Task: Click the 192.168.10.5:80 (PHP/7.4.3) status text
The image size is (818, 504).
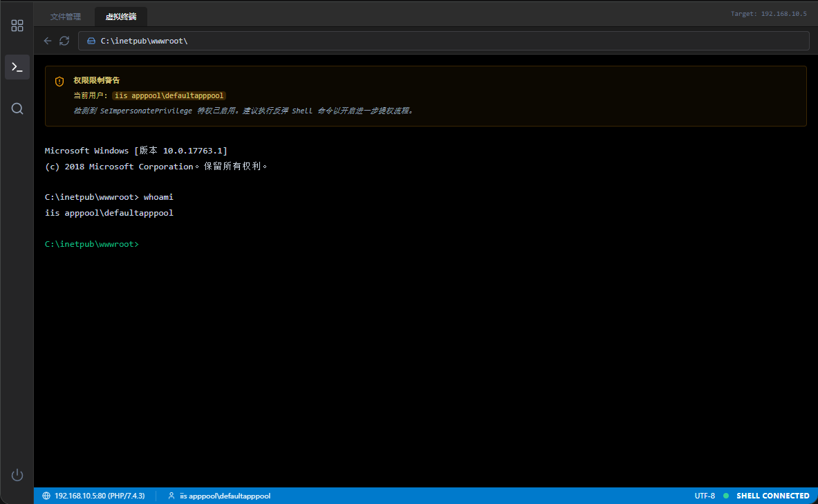Action: coord(100,496)
